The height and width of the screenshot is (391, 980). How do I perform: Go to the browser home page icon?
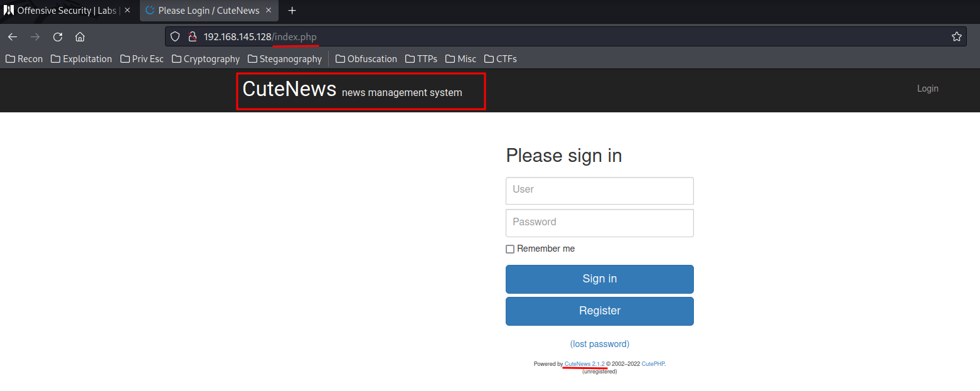point(80,37)
